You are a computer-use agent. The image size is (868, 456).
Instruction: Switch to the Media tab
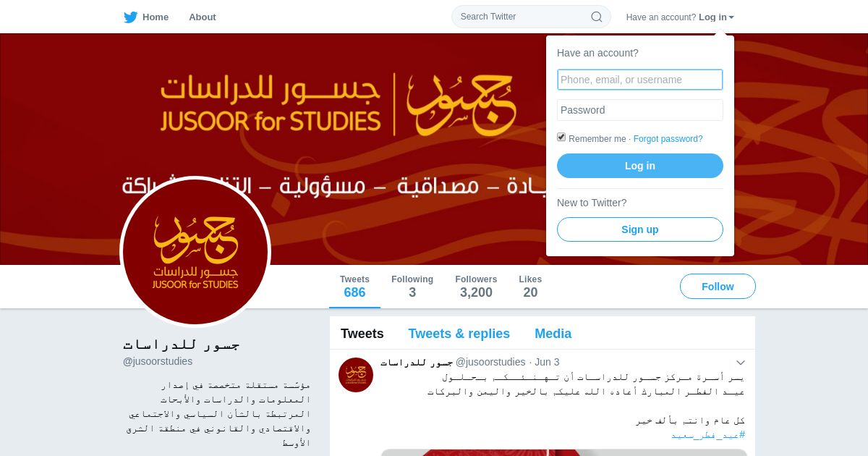tap(553, 334)
